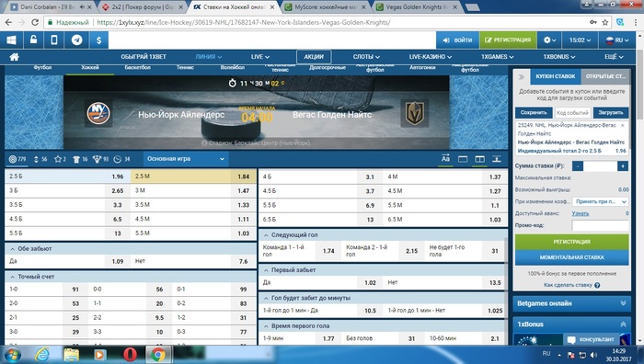Open the 15:02 time zone dropdown
The height and width of the screenshot is (364, 644).
580,40
